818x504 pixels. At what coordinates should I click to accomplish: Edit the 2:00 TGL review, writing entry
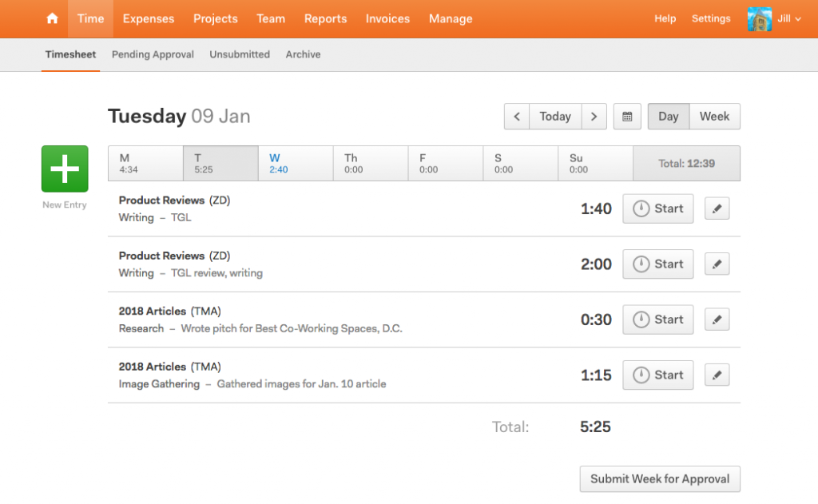(x=717, y=264)
